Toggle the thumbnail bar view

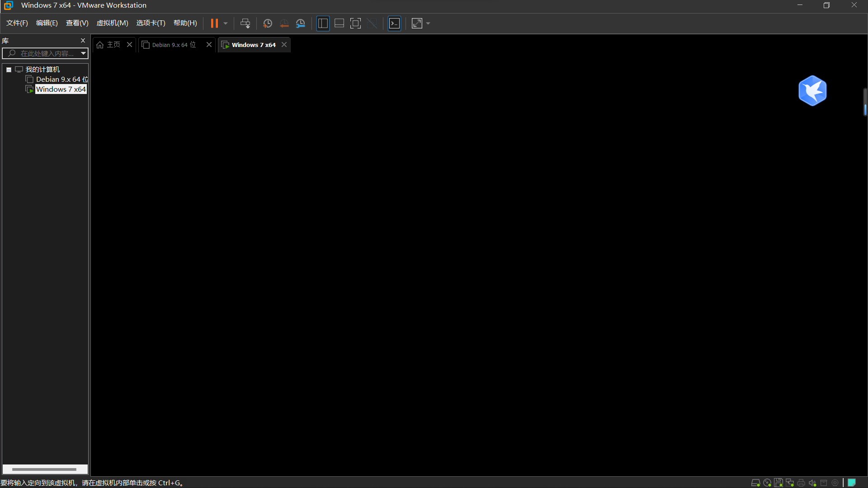tap(339, 23)
